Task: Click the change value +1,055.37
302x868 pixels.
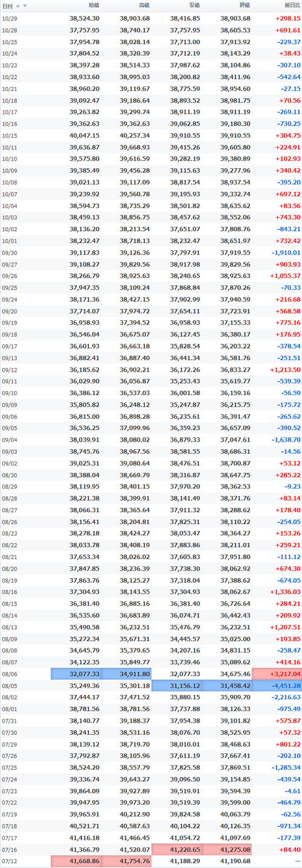Action: click(x=286, y=277)
